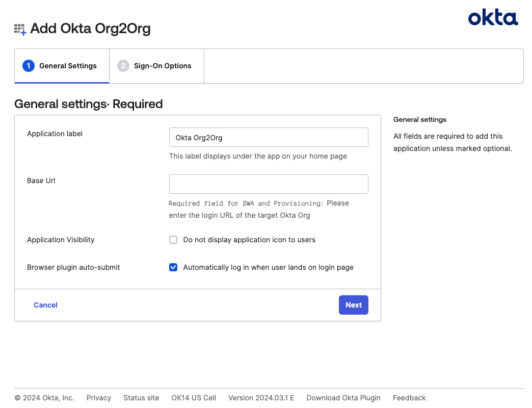532x408 pixels.
Task: Click the OK14 US Cell footer item
Action: [x=194, y=398]
